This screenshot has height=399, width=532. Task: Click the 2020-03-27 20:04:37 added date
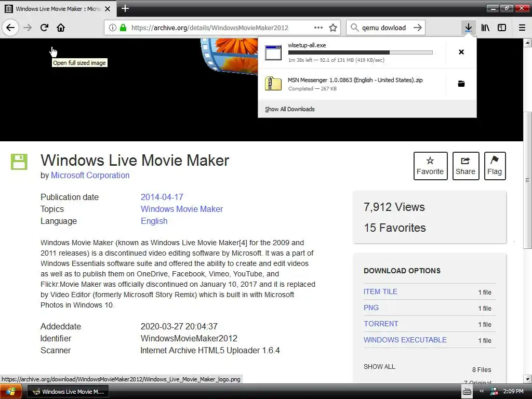coord(179,326)
